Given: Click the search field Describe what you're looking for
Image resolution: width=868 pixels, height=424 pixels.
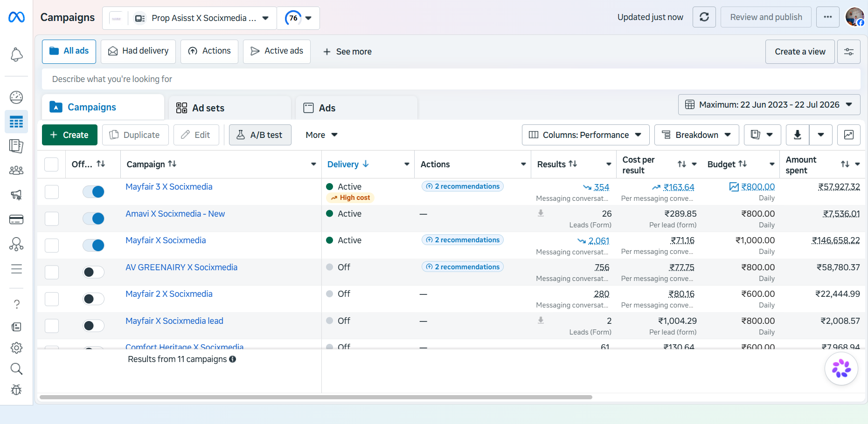Looking at the screenshot, I should [x=451, y=79].
